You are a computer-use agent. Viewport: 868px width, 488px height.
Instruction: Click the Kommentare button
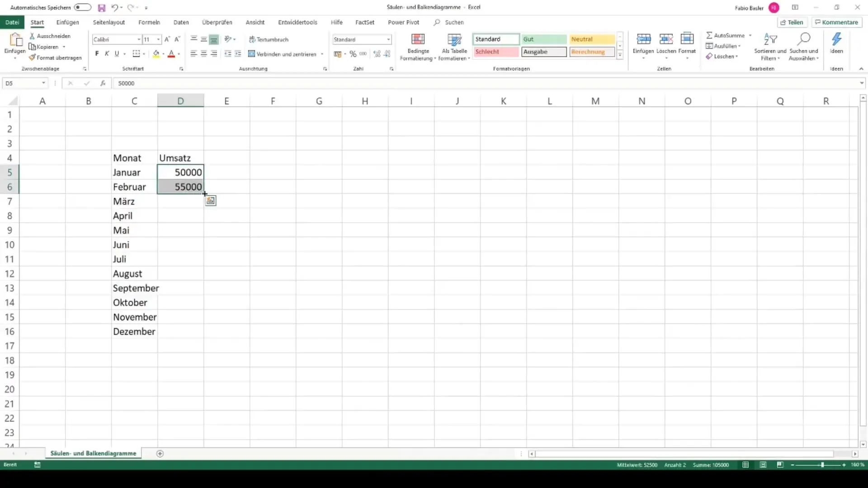coord(836,22)
